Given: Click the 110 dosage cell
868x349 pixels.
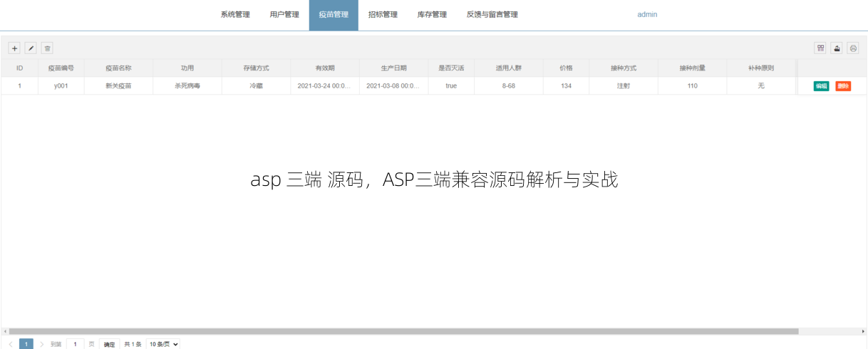Looking at the screenshot, I should [x=692, y=85].
